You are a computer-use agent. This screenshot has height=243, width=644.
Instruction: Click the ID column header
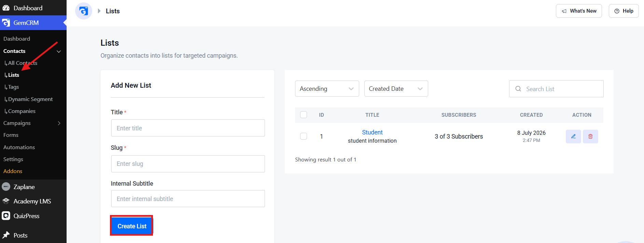321,115
